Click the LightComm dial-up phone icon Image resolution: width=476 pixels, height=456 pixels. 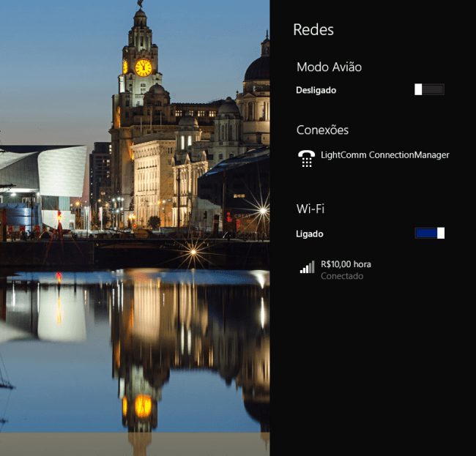[x=306, y=158]
